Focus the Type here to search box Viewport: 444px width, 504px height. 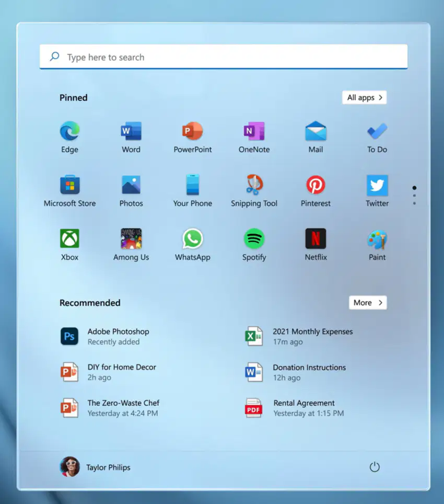click(x=224, y=56)
